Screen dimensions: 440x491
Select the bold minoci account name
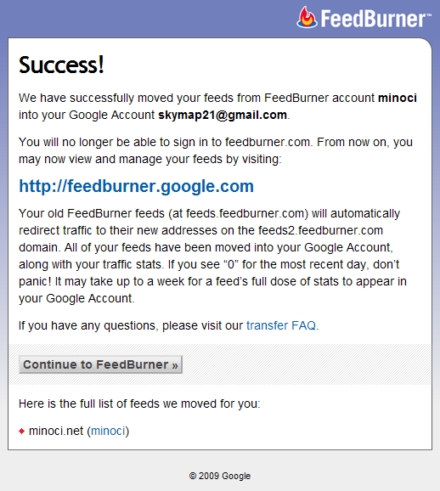tap(397, 98)
